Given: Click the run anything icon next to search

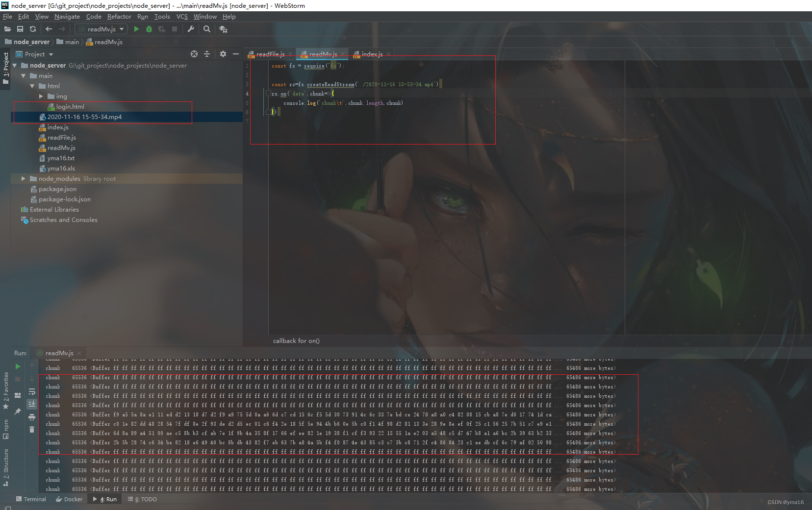Looking at the screenshot, I should [223, 29].
